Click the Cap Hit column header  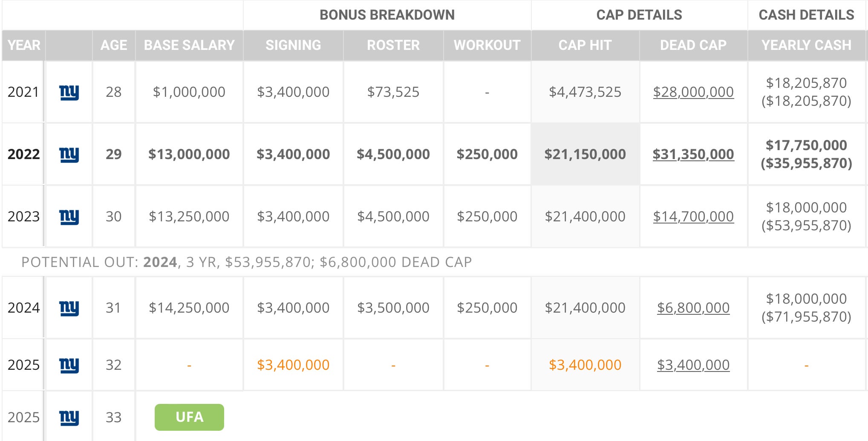[585, 45]
